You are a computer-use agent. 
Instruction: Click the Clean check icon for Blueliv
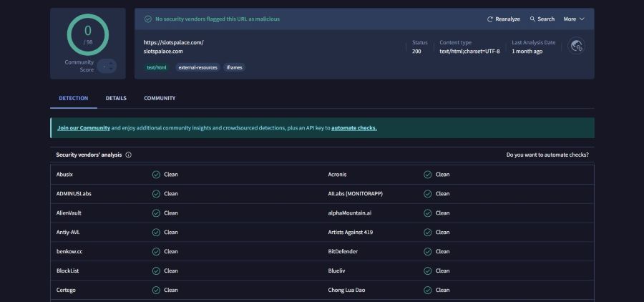(428, 271)
